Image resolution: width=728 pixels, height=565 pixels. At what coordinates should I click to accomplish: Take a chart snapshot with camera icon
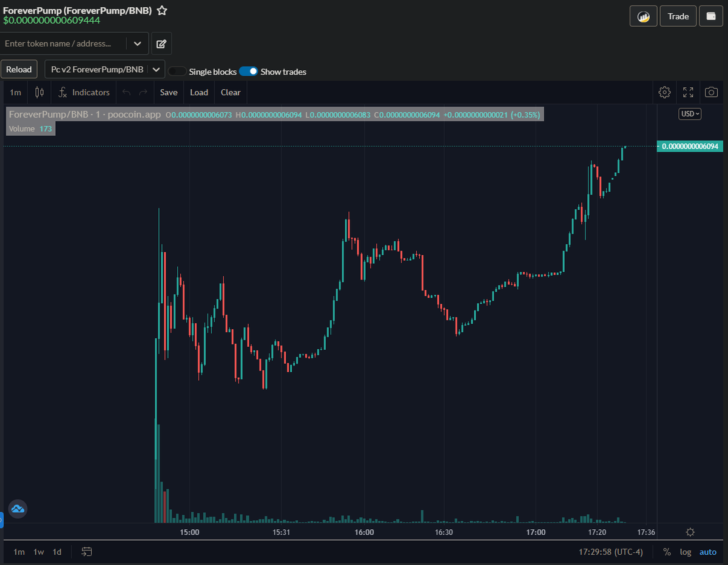(711, 92)
